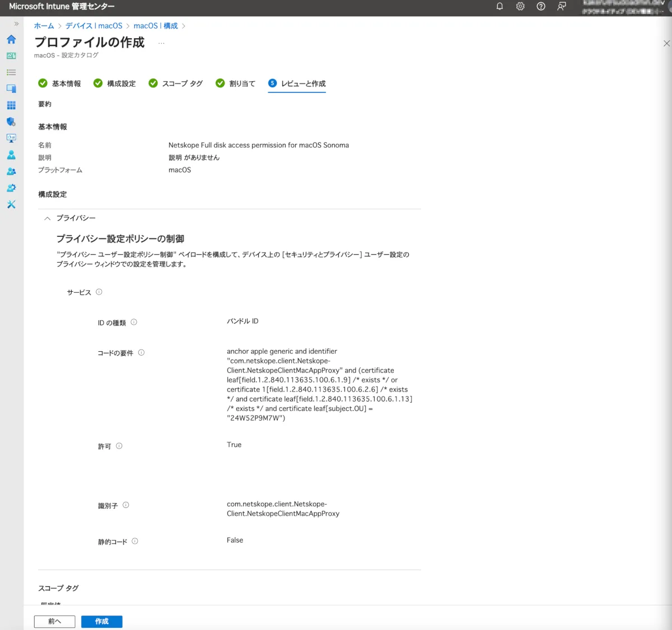Close the profile creation pane

(666, 43)
